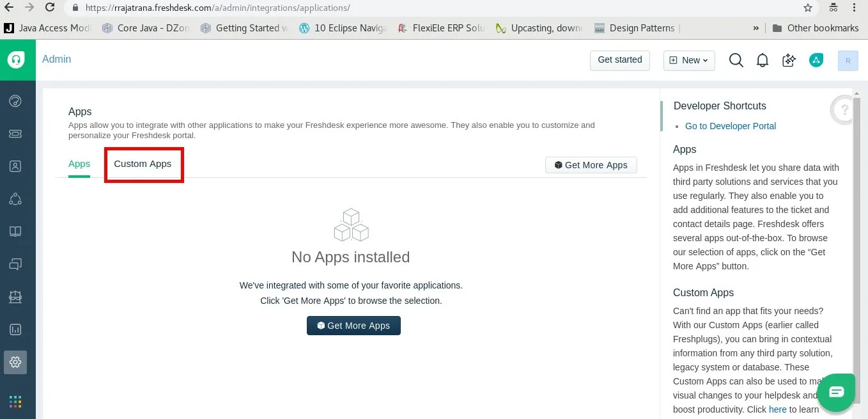Click the search magnifier icon
Screen dimensions: 868x419
pyautogui.click(x=736, y=60)
